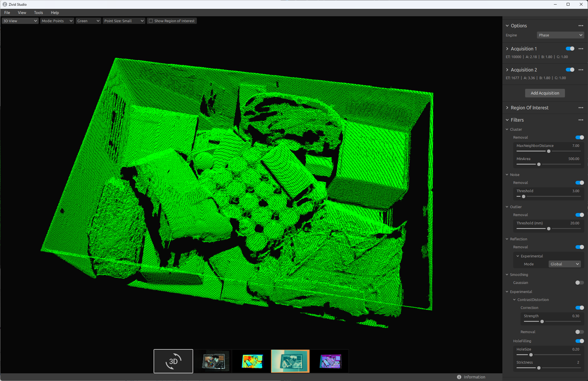The width and height of the screenshot is (588, 381).
Task: Select the depth map thumbnail view
Action: pos(251,360)
